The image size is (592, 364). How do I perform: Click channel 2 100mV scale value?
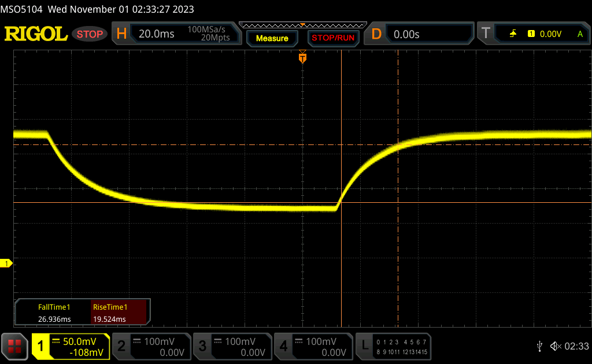(160, 341)
